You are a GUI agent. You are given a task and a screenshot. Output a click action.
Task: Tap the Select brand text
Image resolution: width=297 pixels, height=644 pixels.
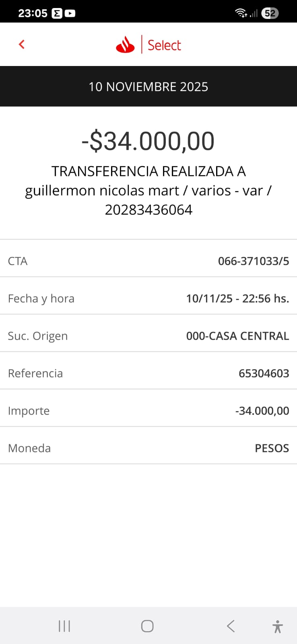[x=164, y=45]
